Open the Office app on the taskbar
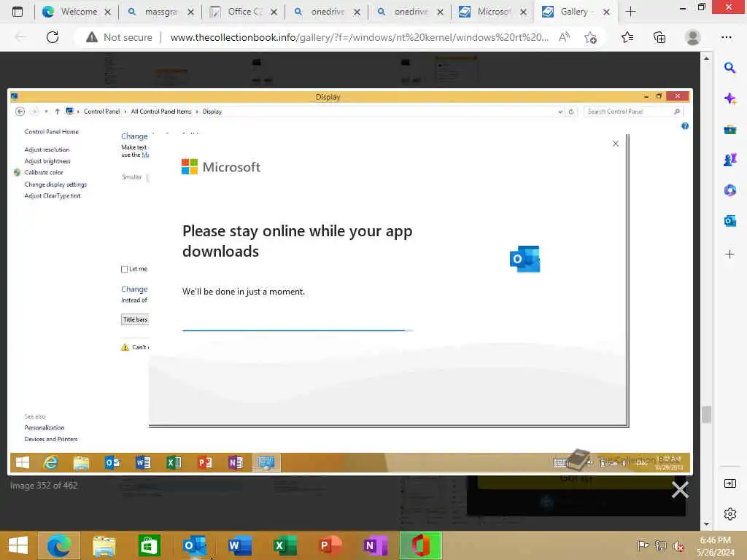 click(421, 545)
